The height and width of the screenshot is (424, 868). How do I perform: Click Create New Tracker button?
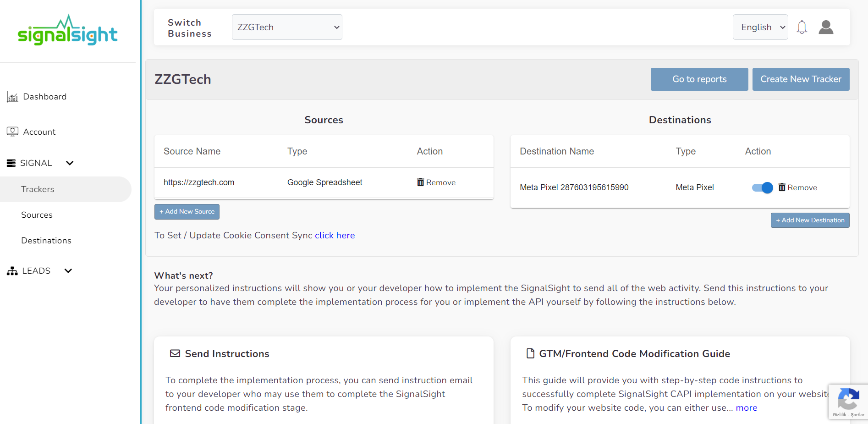(x=801, y=79)
